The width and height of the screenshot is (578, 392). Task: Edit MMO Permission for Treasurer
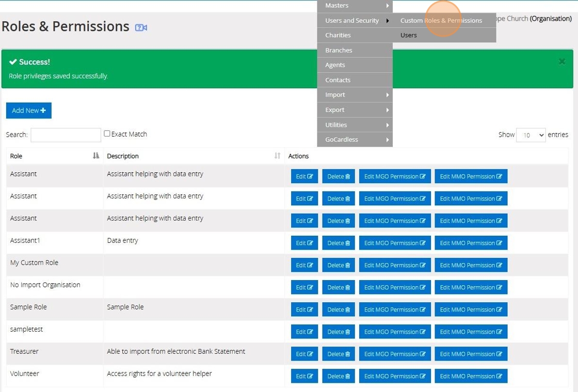(x=471, y=354)
